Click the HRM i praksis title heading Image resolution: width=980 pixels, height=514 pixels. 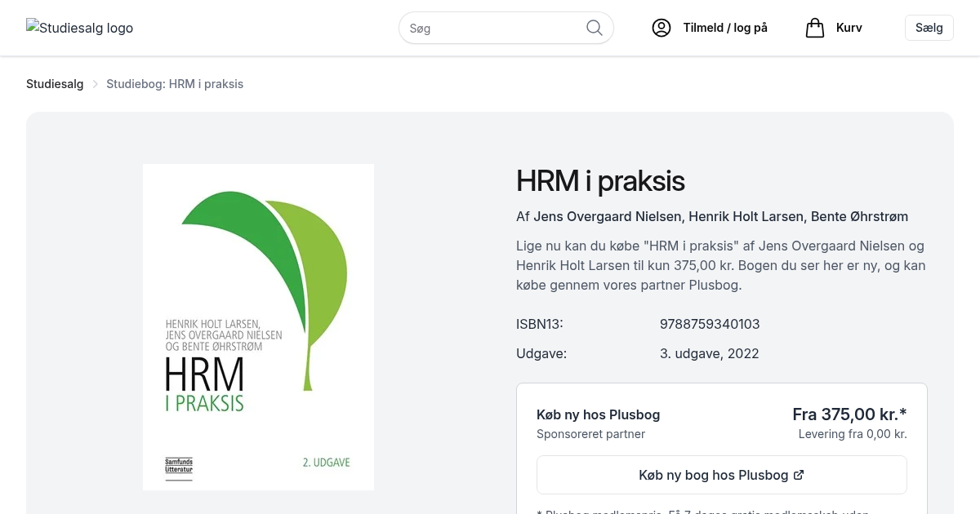(600, 180)
